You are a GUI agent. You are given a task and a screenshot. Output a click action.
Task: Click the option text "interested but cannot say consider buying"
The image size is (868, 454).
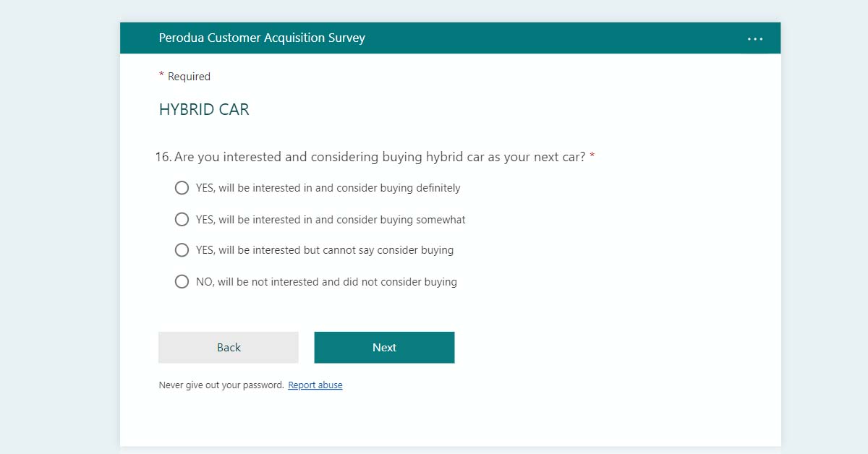(325, 250)
